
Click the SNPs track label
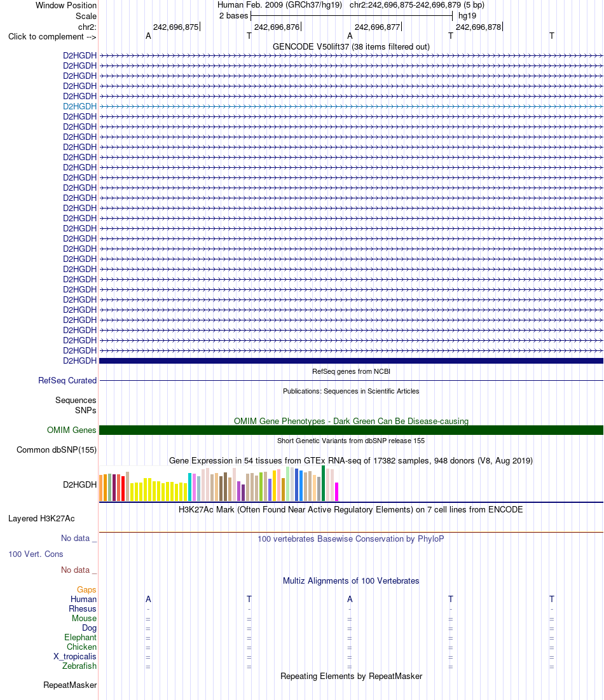(x=86, y=410)
